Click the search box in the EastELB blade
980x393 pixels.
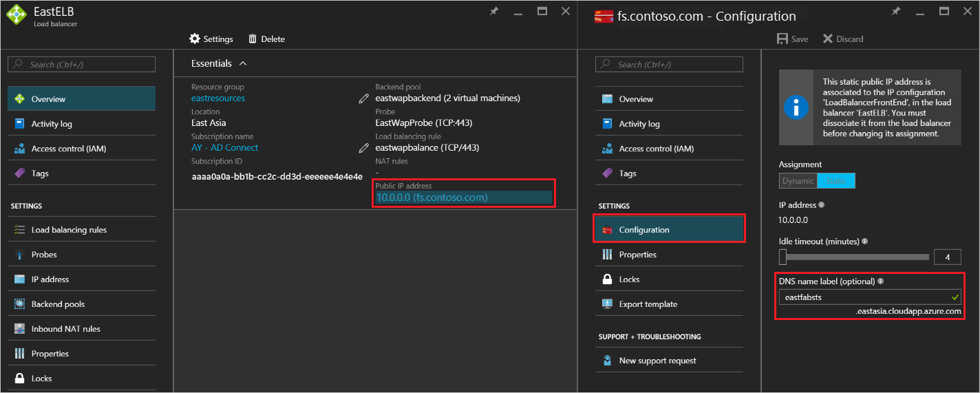pos(81,64)
